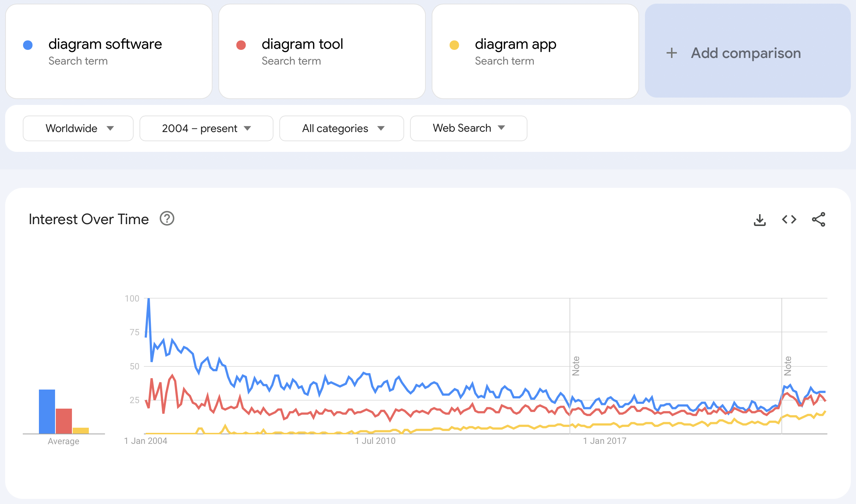Select the diagram tool search term card
The width and height of the screenshot is (856, 504).
[x=322, y=51]
